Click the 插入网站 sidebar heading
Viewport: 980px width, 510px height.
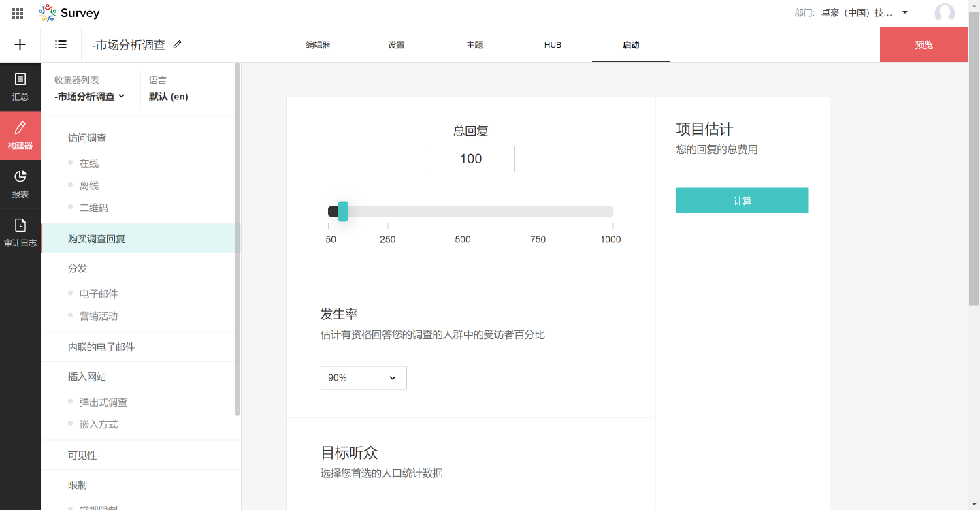(87, 377)
